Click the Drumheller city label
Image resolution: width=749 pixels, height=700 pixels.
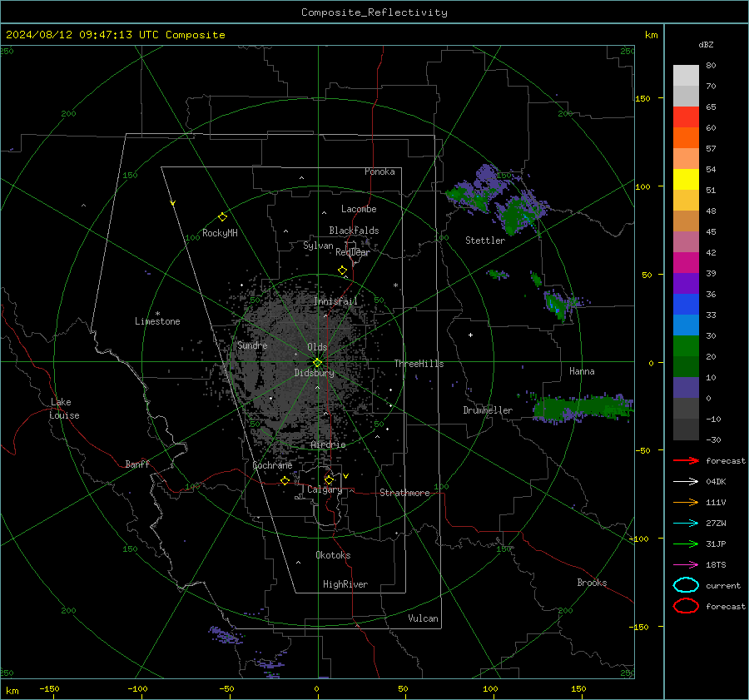[488, 410]
